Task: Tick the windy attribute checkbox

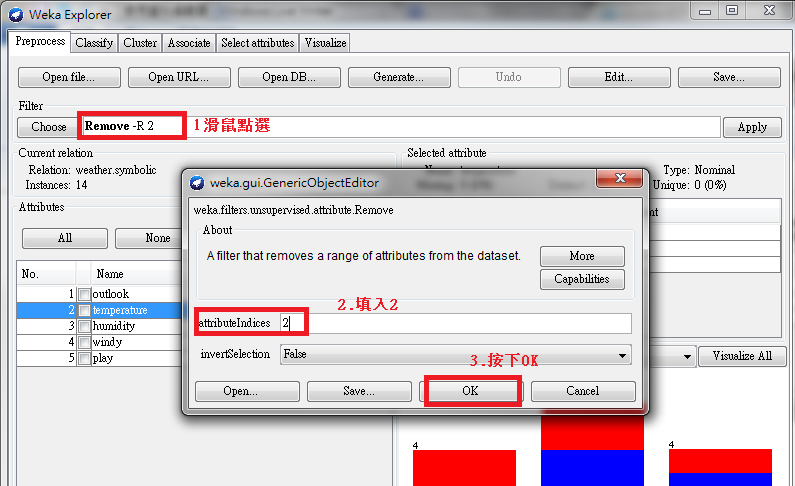Action: [x=85, y=342]
